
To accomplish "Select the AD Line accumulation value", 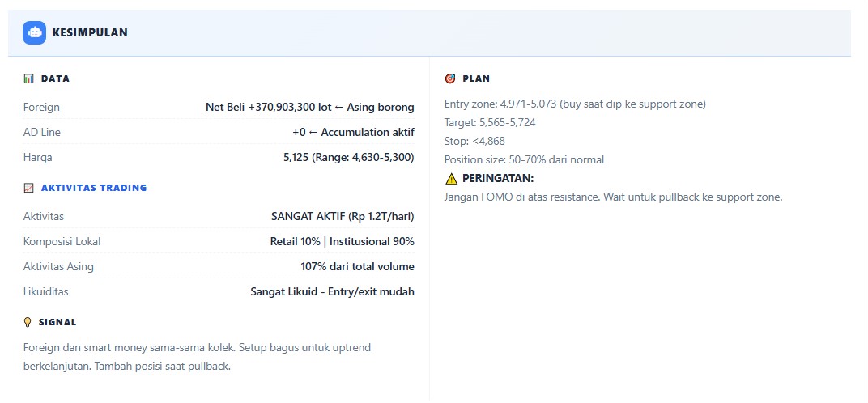I will (x=353, y=132).
